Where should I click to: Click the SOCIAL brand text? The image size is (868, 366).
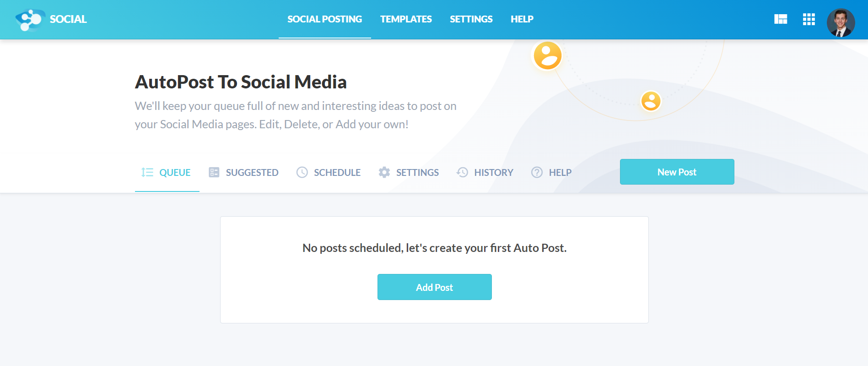(68, 19)
